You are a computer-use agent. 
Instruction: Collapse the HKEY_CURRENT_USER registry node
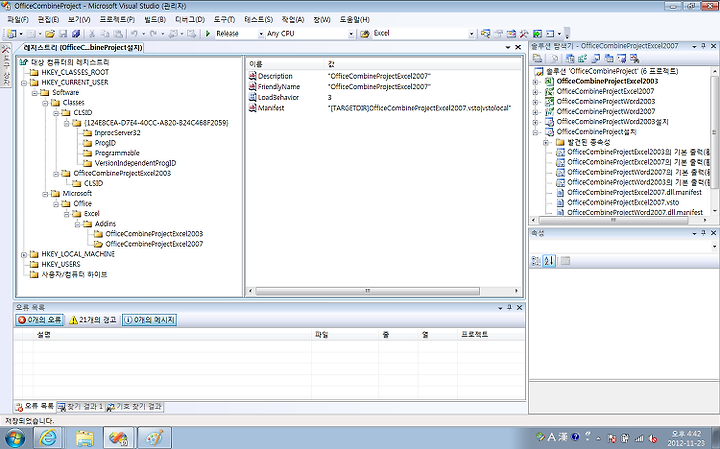point(24,83)
